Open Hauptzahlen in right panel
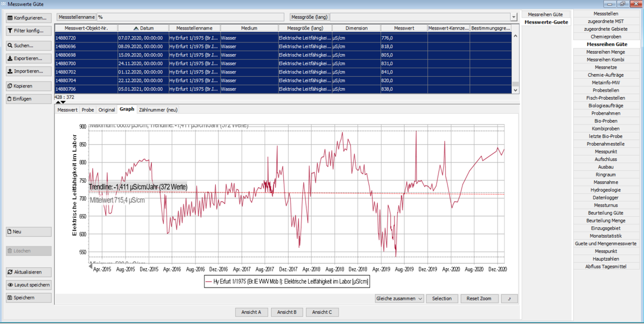Image resolution: width=644 pixels, height=324 pixels. tap(606, 259)
